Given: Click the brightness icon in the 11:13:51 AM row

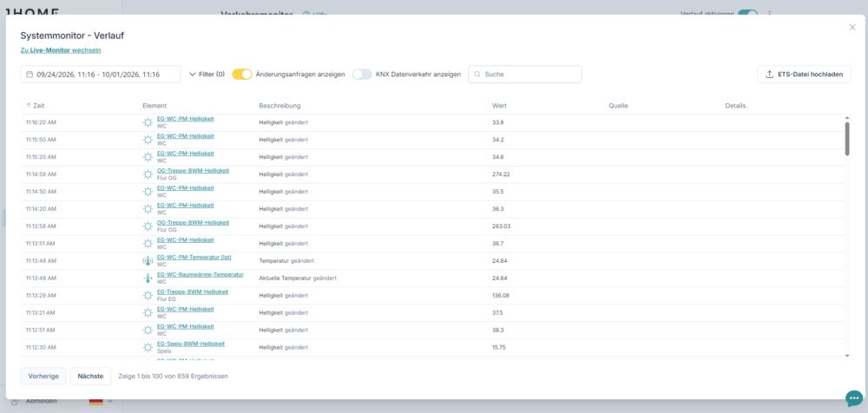Looking at the screenshot, I should pos(148,243).
